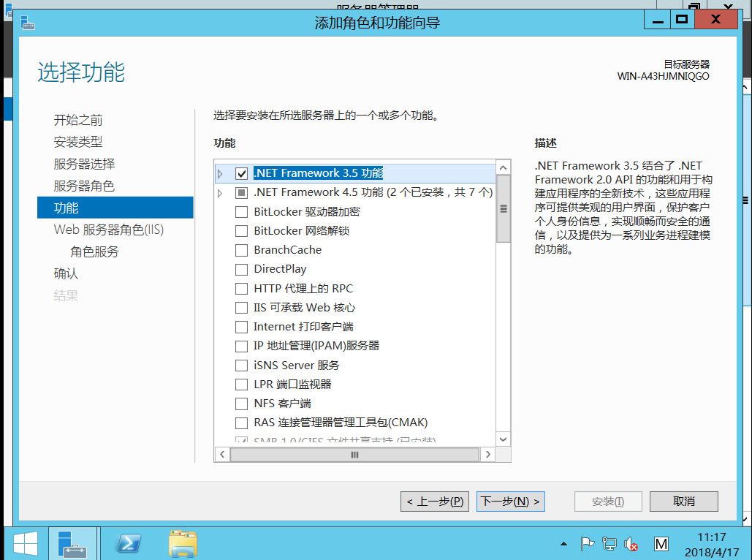
Task: Open File Explorer from the taskbar
Action: [x=183, y=544]
